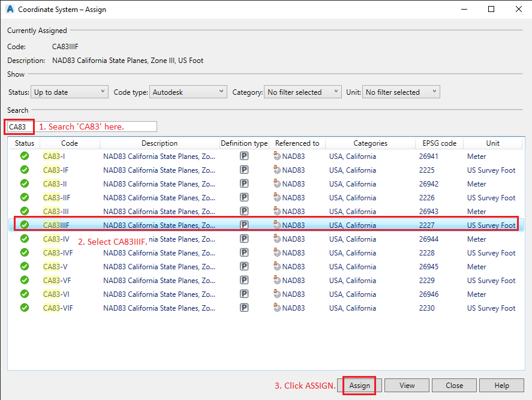
Task: Click EPSG code 2230 cell
Action: 426,308
